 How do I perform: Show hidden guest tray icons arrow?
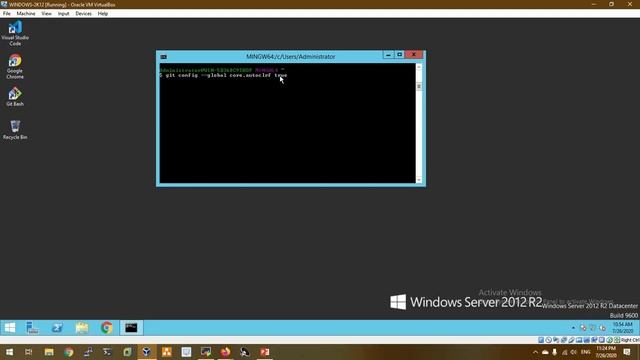(573, 328)
